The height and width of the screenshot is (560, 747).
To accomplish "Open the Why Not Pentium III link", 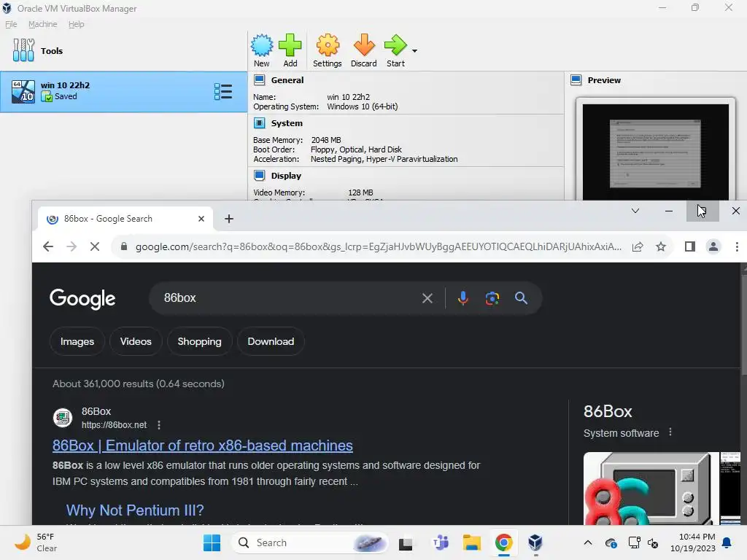I will click(135, 510).
